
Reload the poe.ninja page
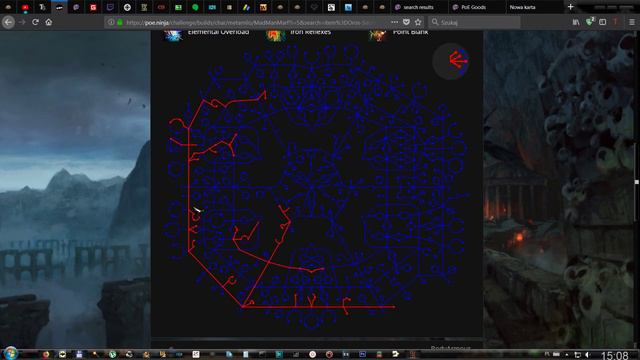click(36, 22)
